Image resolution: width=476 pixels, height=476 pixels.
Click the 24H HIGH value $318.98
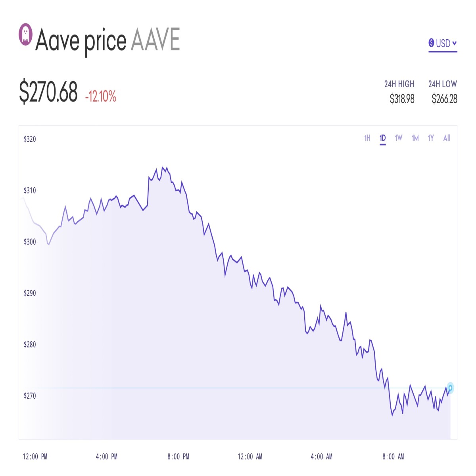point(402,99)
